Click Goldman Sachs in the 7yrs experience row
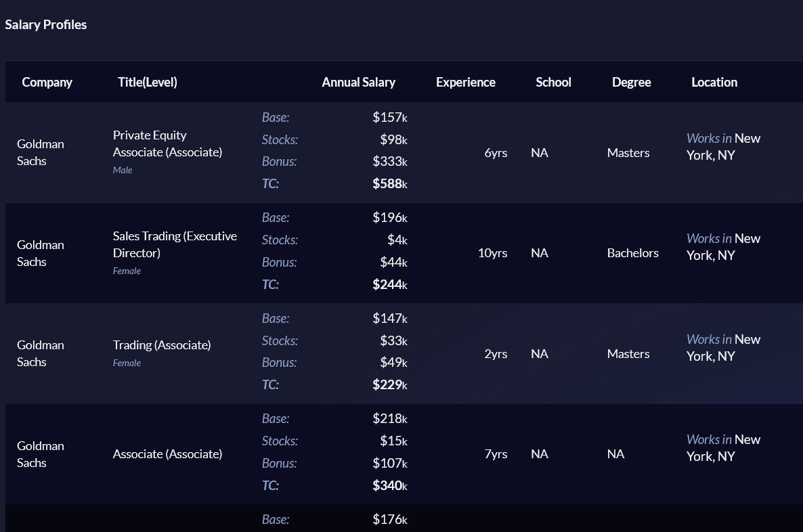This screenshot has width=803, height=532. (41, 454)
